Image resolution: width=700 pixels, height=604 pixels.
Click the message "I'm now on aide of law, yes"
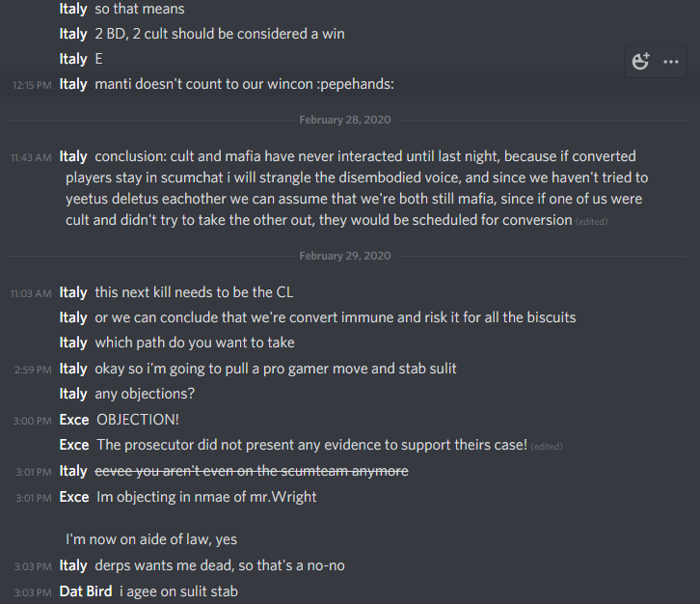pos(150,538)
